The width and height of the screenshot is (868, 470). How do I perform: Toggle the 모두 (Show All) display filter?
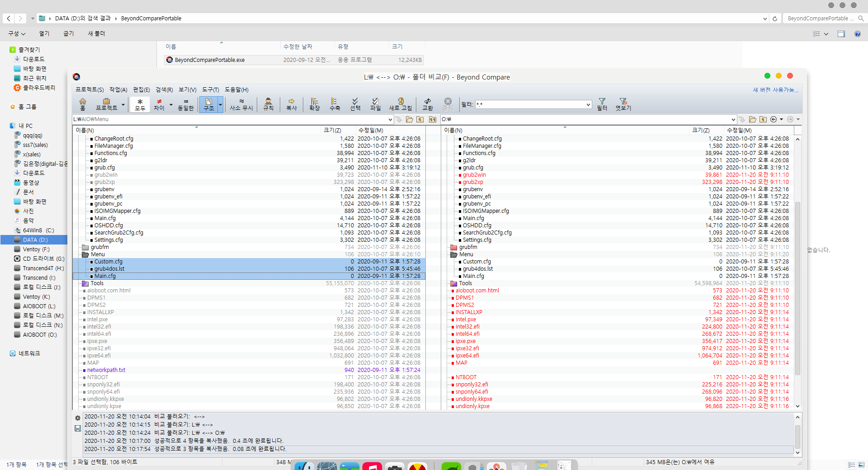[x=140, y=104]
